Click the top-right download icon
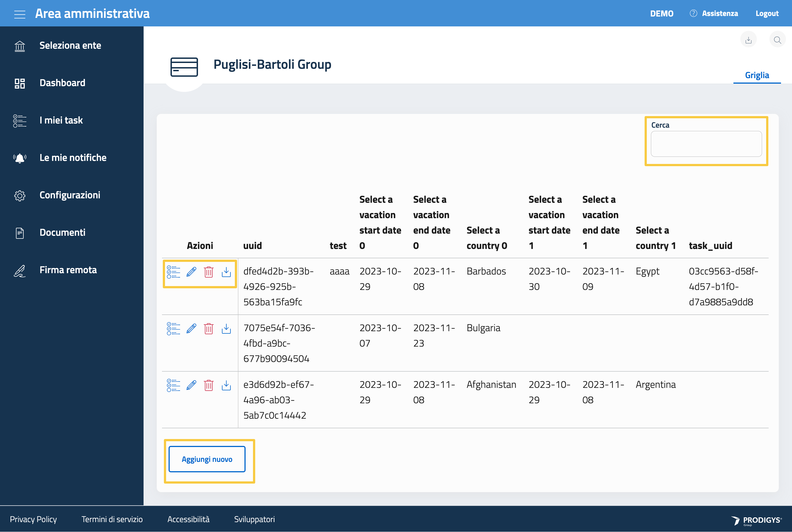 pos(748,40)
